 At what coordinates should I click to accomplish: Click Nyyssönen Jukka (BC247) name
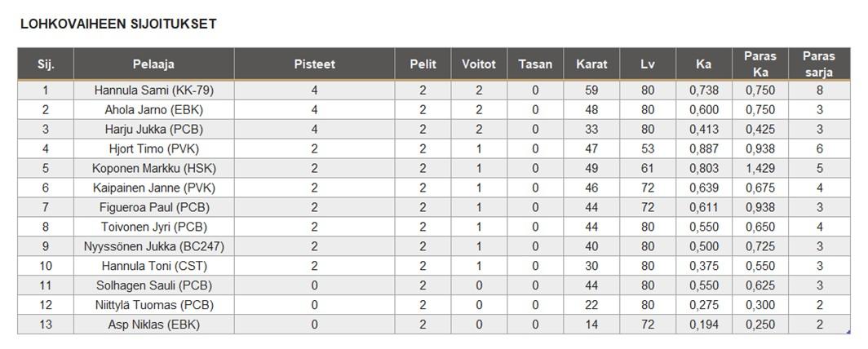(x=153, y=247)
